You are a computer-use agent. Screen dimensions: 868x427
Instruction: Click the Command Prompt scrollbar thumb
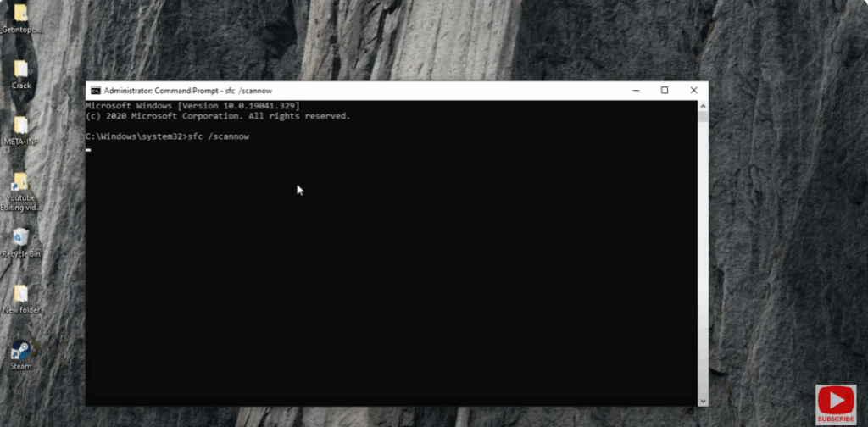(x=703, y=118)
